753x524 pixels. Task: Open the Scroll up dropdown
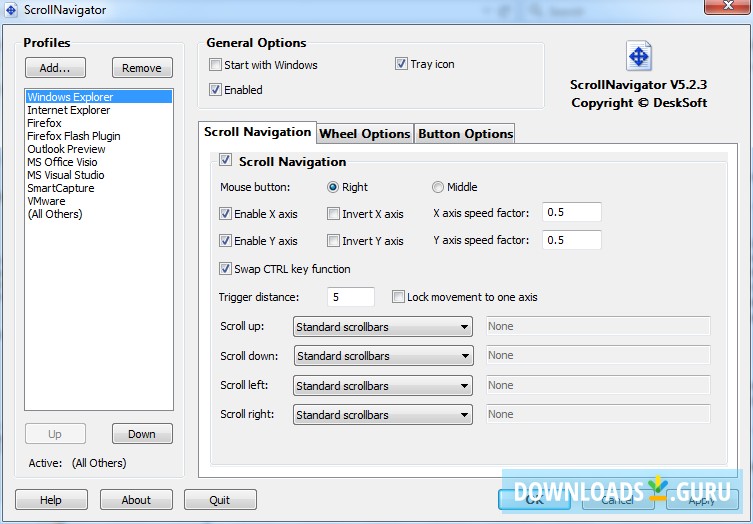(x=383, y=327)
